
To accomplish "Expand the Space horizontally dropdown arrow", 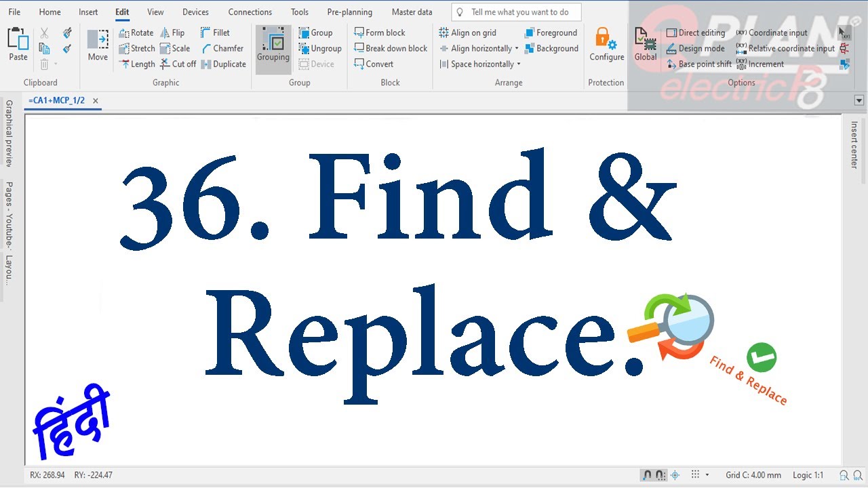I will (x=519, y=64).
